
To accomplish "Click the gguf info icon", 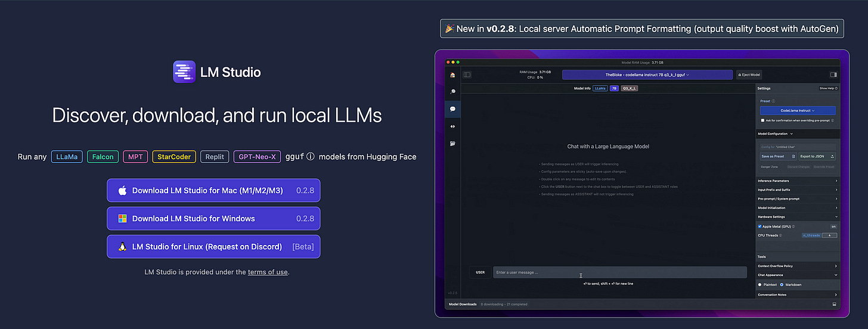I will [309, 157].
